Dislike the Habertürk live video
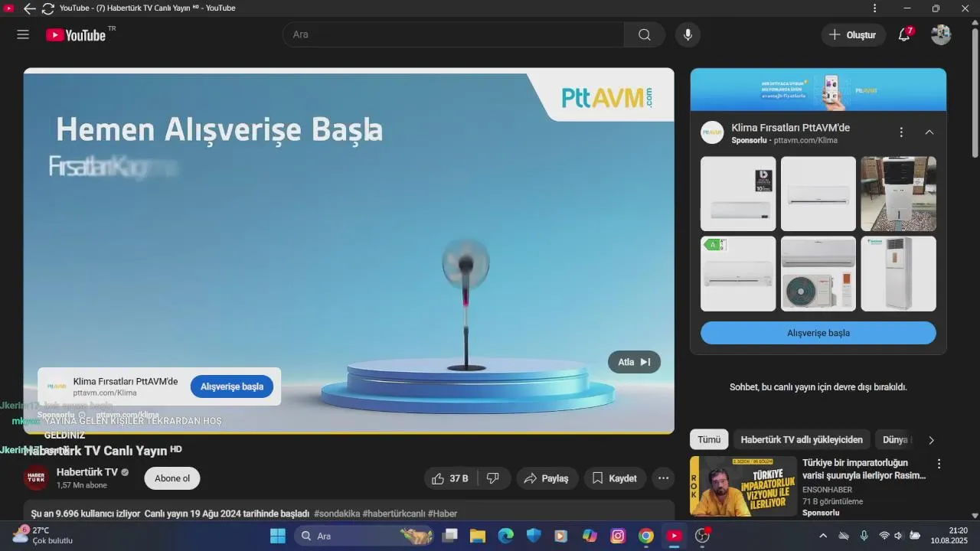Viewport: 980px width, 551px height. [x=493, y=478]
